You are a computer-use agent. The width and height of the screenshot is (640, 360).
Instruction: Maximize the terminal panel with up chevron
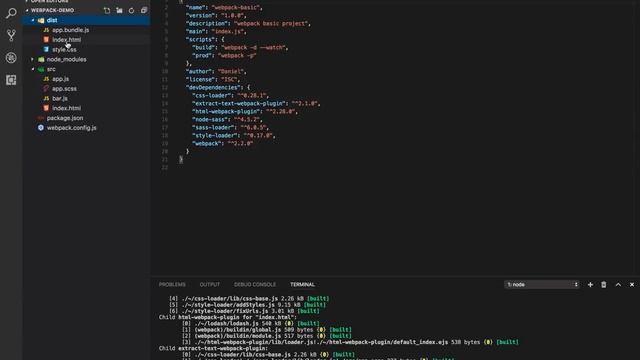(x=618, y=284)
